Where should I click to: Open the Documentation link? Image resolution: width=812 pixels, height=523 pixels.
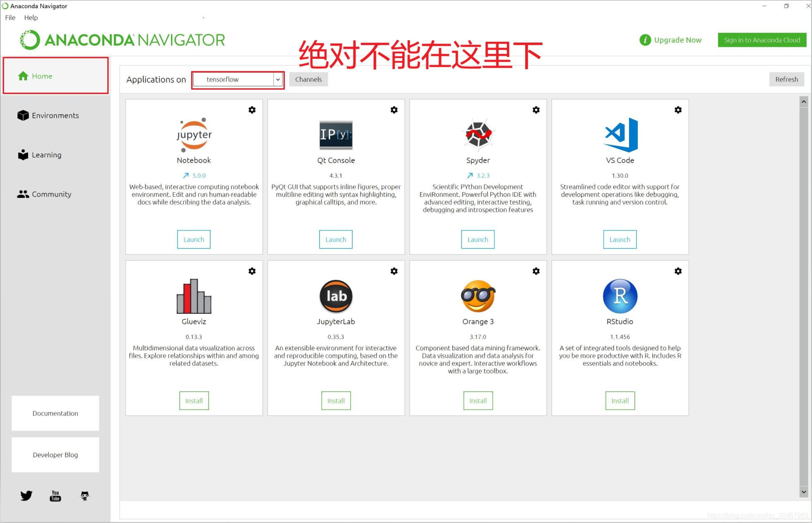(55, 413)
